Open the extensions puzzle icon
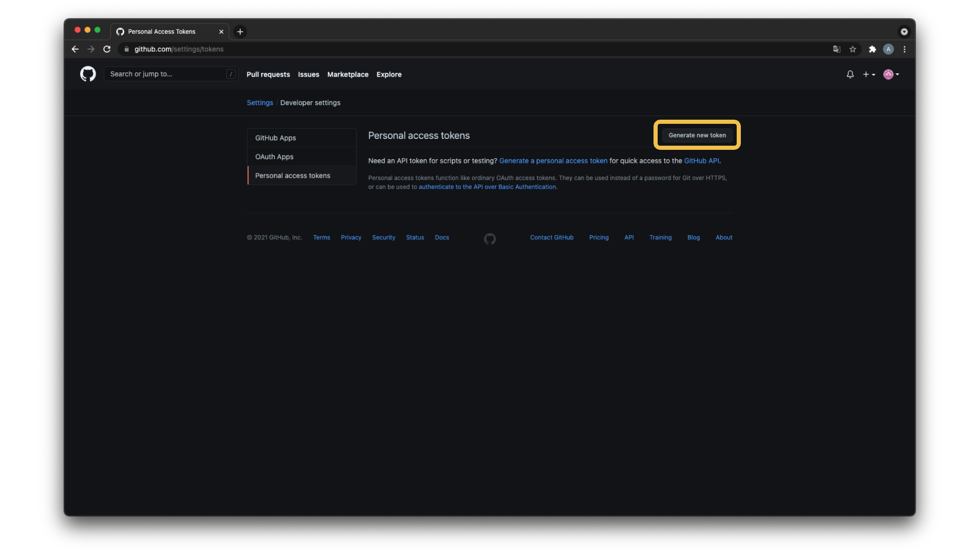 point(872,49)
